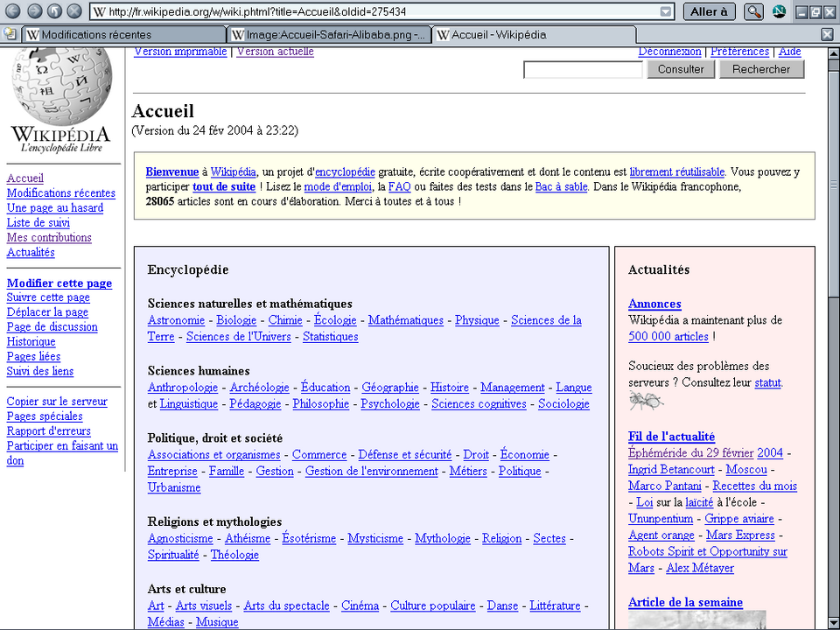Open the 'Bienvenue' link in welcome box
The height and width of the screenshot is (630, 840).
(x=172, y=172)
